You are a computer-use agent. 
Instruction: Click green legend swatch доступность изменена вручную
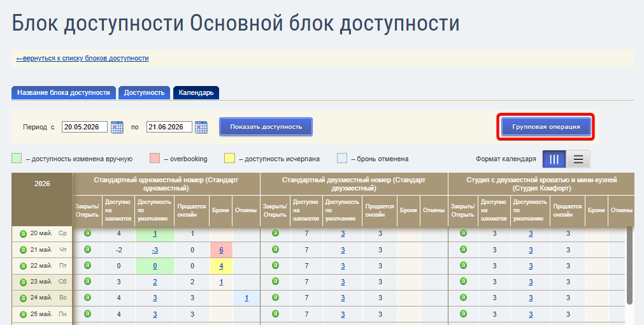pos(17,159)
